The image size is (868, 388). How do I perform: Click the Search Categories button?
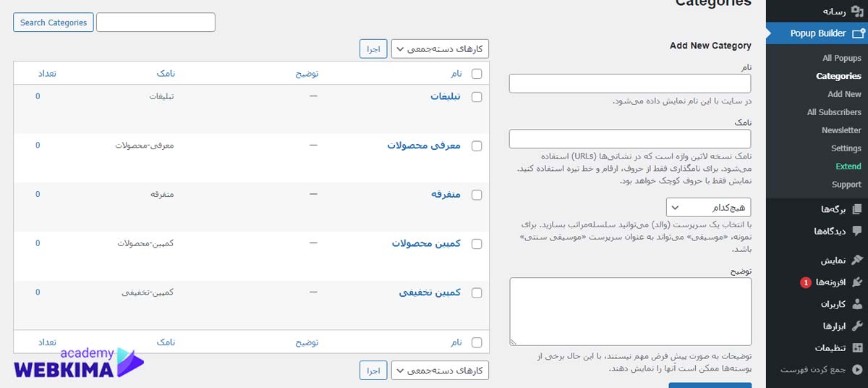[54, 22]
